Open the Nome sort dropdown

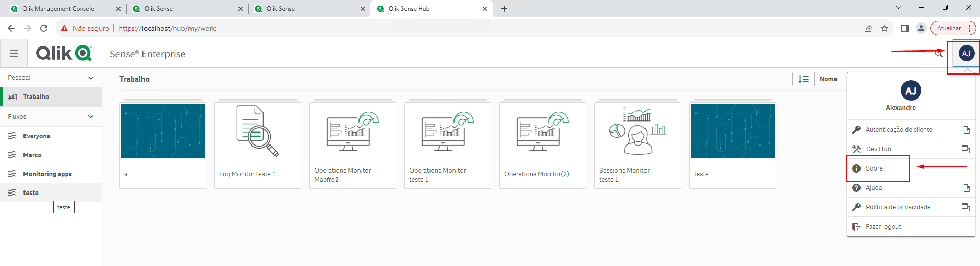pos(830,79)
